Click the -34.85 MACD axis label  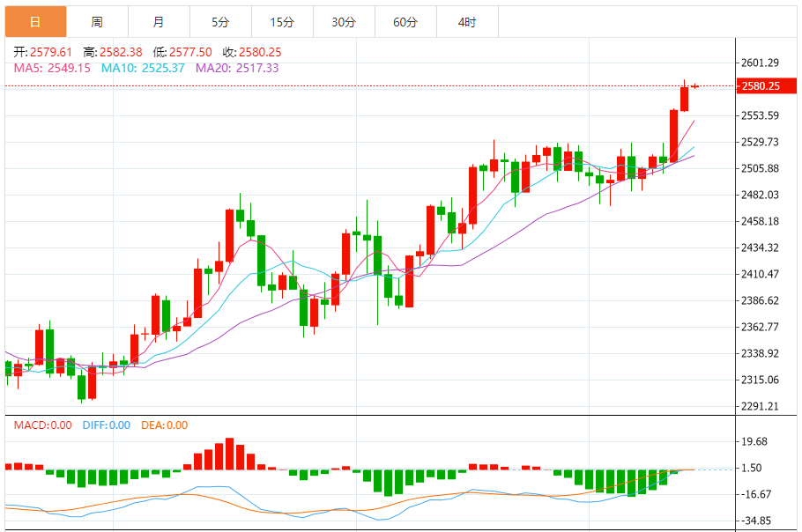(x=756, y=521)
